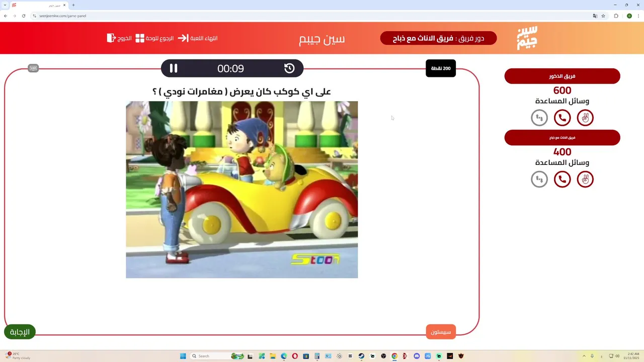Select the سين جيم browser tab
This screenshot has height=362, width=644.
(x=39, y=5)
